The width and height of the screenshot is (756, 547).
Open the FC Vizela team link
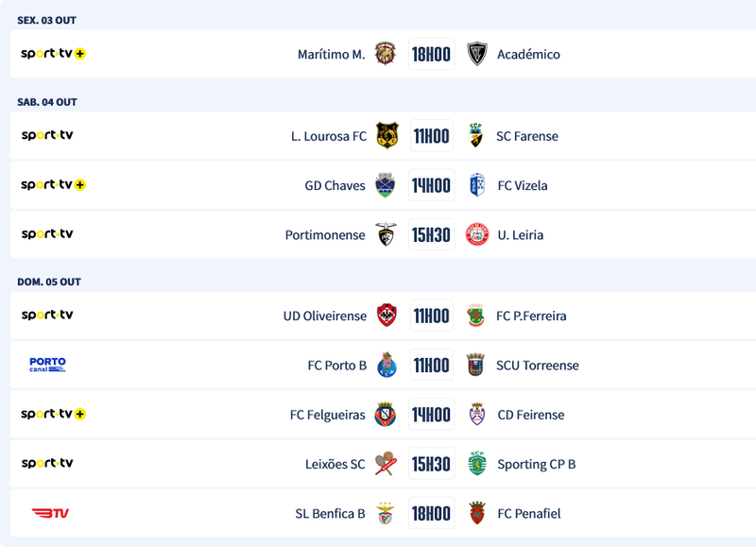[523, 186]
